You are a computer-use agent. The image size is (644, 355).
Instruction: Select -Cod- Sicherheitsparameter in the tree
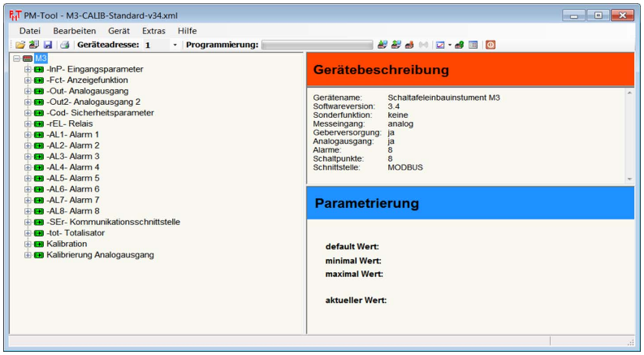(x=100, y=113)
